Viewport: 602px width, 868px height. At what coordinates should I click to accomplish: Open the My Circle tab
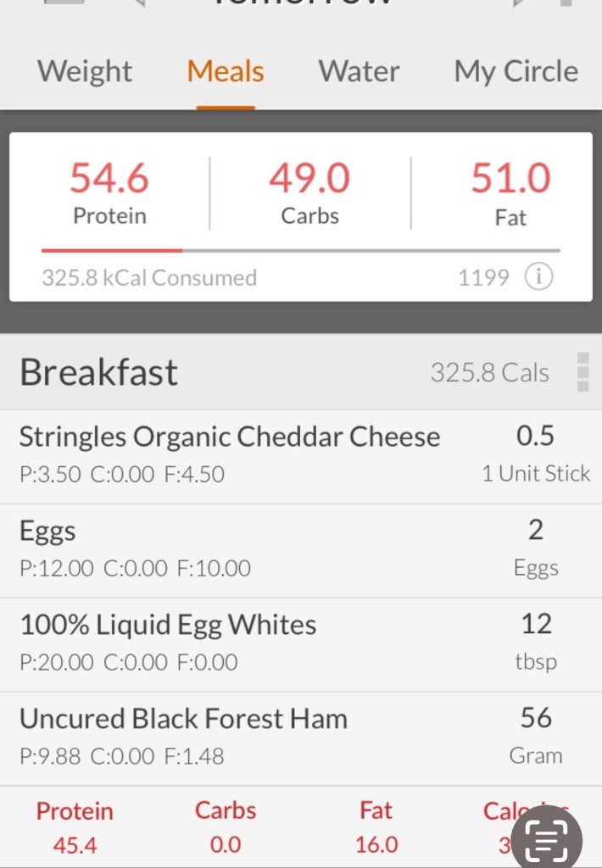tap(516, 71)
